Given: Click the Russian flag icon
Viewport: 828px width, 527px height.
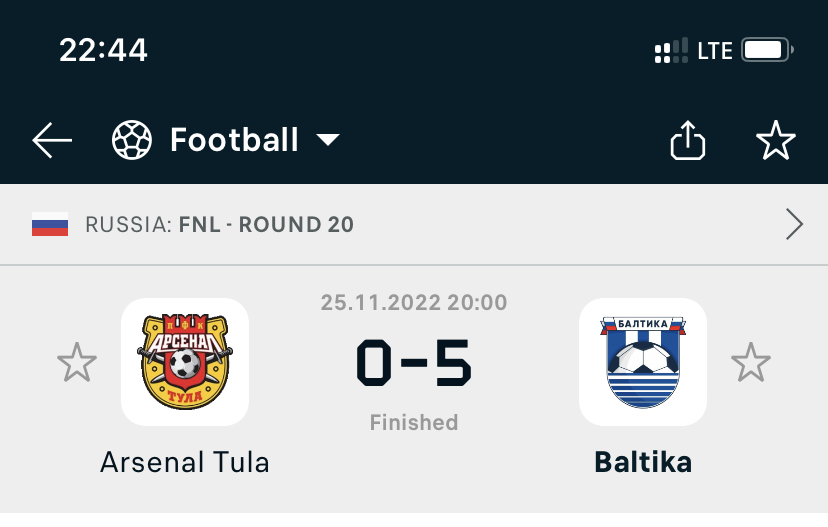Looking at the screenshot, I should [x=50, y=225].
